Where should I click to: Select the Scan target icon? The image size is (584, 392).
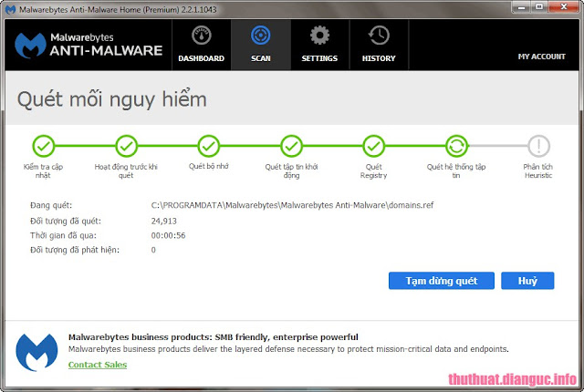pos(260,36)
